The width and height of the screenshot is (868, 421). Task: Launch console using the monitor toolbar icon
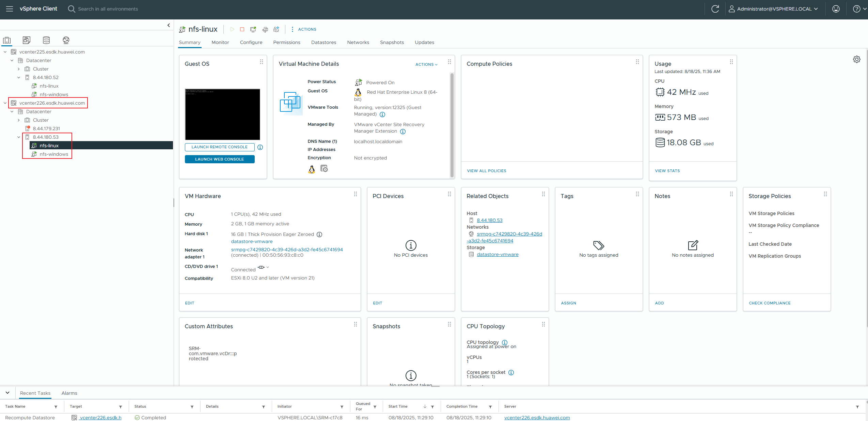tap(253, 29)
